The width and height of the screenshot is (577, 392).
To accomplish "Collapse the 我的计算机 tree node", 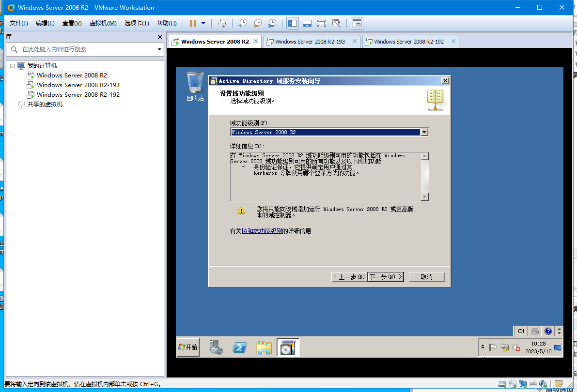I will click(x=12, y=66).
